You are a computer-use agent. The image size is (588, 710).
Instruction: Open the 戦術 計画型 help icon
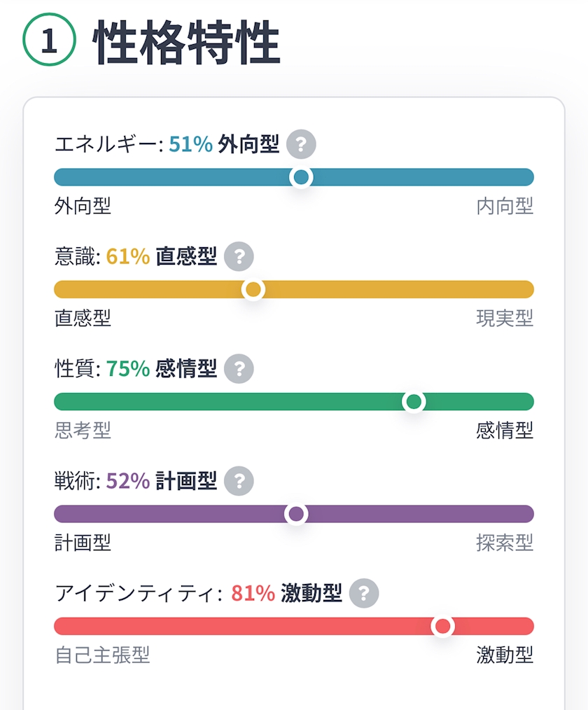coord(239,481)
